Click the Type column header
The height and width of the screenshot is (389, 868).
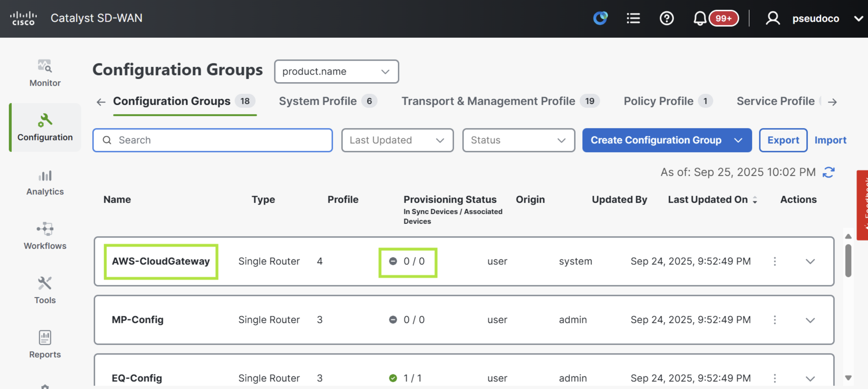pyautogui.click(x=263, y=200)
